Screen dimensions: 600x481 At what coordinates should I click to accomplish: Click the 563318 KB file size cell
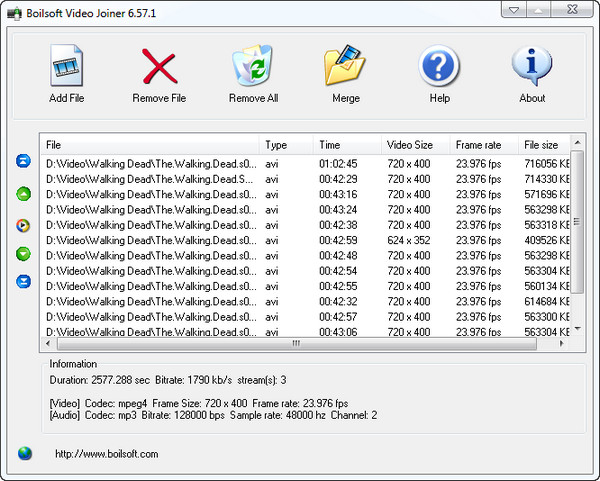click(x=547, y=225)
